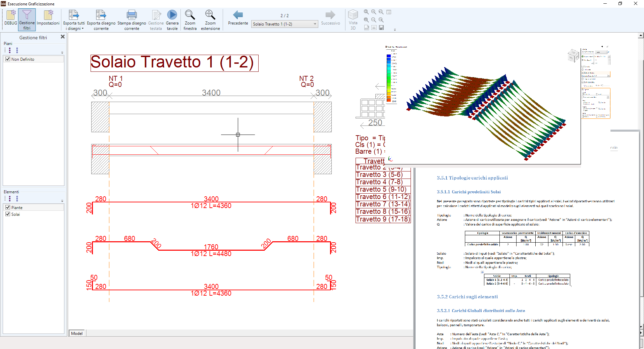Click zoom previous magnifier with back arrow
The width and height of the screenshot is (644, 349).
tap(381, 12)
